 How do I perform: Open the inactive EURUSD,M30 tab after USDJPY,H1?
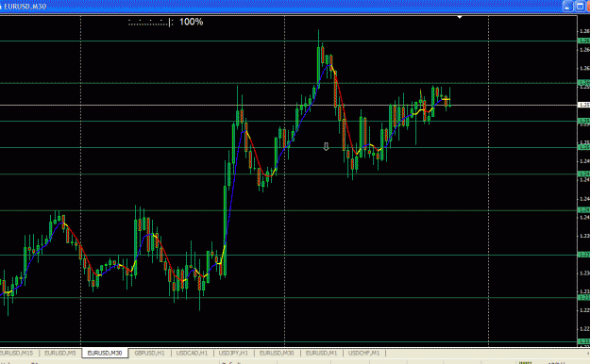[277, 353]
